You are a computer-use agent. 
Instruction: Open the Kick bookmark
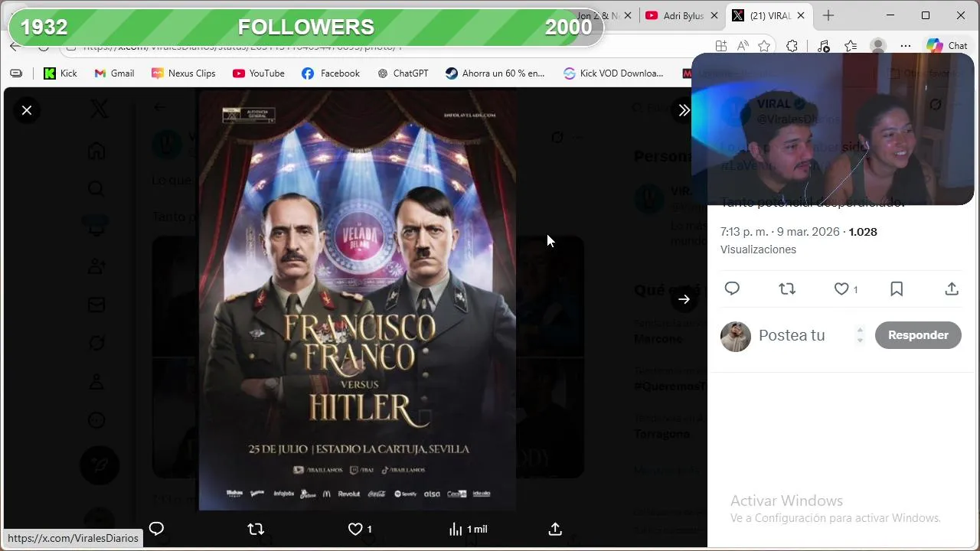point(60,73)
